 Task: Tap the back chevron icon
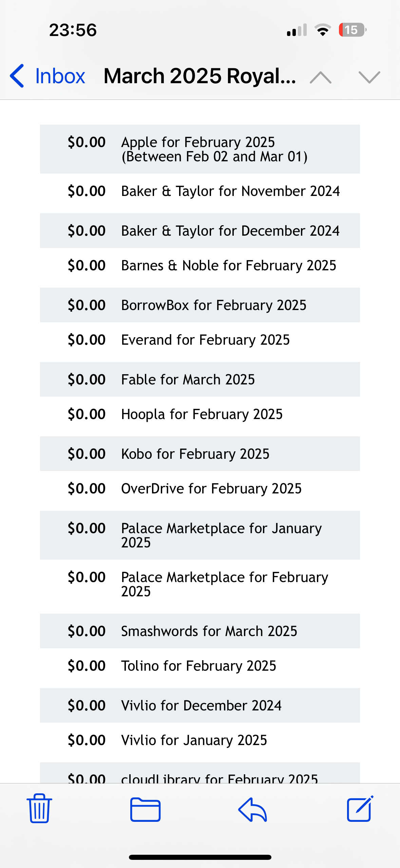(x=17, y=76)
